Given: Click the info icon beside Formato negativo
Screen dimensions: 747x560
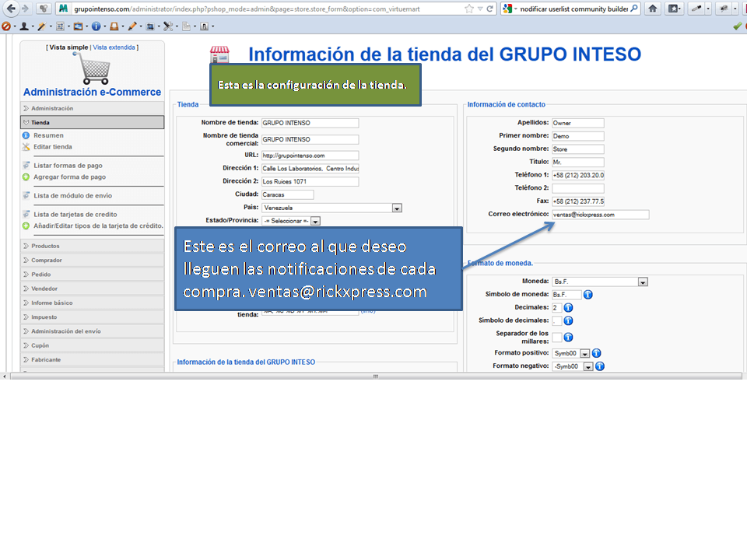Looking at the screenshot, I should coord(600,366).
